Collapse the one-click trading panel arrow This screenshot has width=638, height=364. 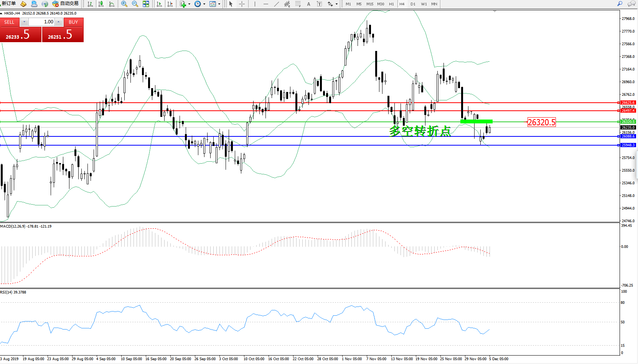click(2, 13)
